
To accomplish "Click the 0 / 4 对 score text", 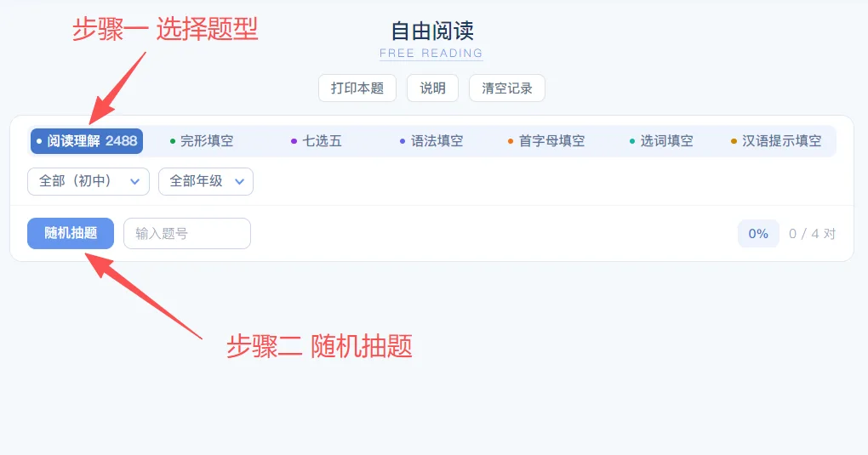I will (x=812, y=234).
